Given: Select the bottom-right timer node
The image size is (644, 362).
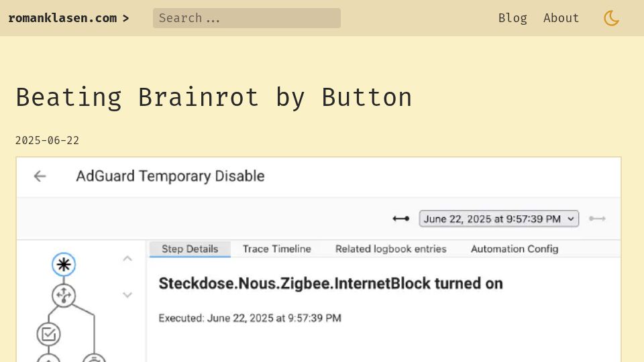Looking at the screenshot, I should [95, 358].
